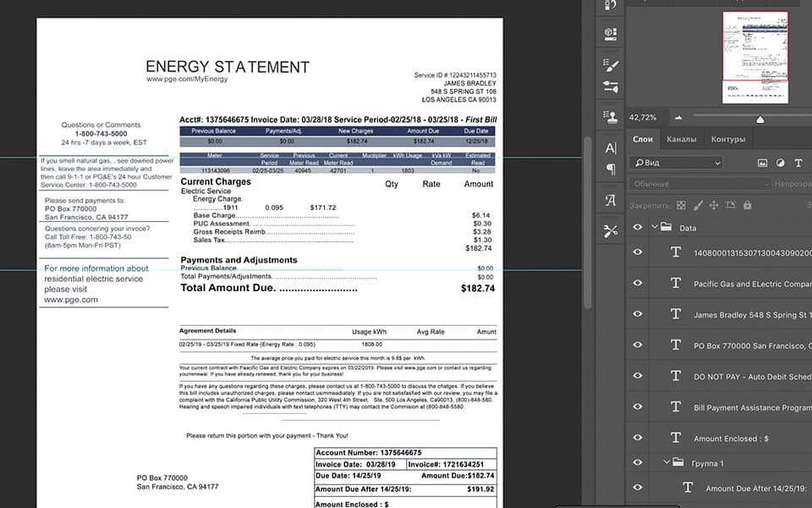Select the Pacific Gas and Electric layer name
This screenshot has height=508, width=812.
pyautogui.click(x=753, y=284)
